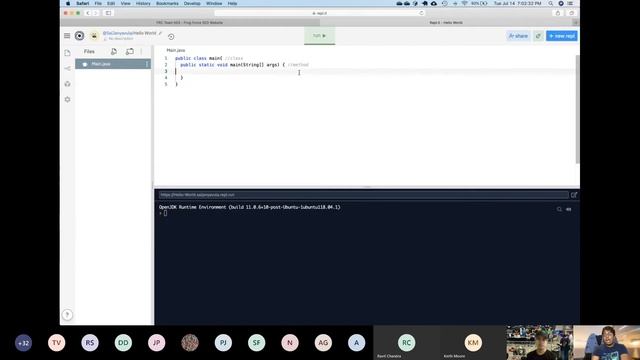Click the closing brace on line 5
This screenshot has height=360, width=640.
(176, 84)
